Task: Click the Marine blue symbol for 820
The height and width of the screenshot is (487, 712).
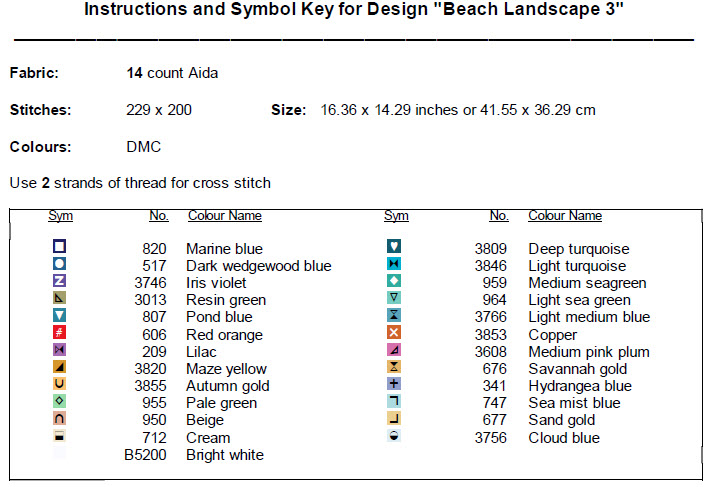Action: (60, 247)
